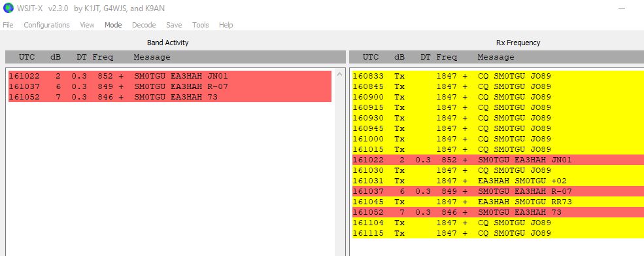644x256 pixels.
Task: Open the Help menu
Action: pos(226,25)
